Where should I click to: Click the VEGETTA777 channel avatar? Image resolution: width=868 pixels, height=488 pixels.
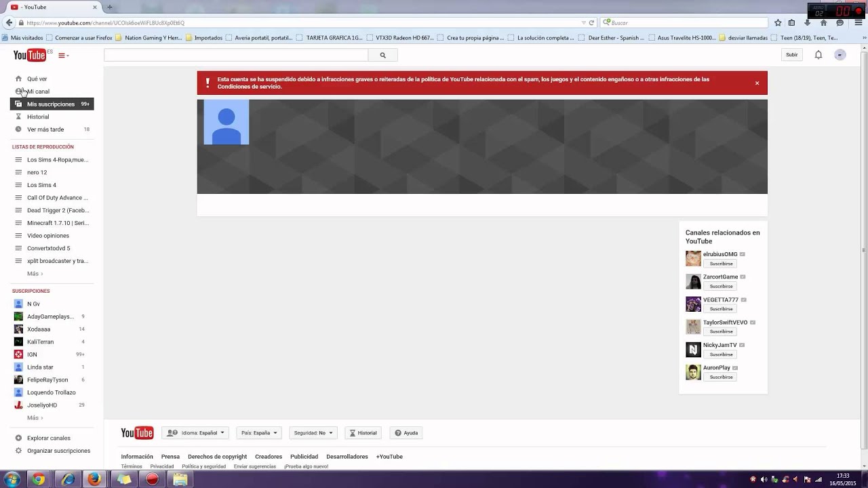693,304
